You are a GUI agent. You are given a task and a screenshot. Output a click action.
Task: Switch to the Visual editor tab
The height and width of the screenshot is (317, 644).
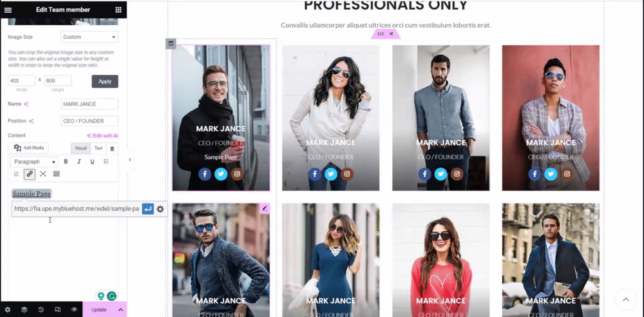[x=80, y=148]
